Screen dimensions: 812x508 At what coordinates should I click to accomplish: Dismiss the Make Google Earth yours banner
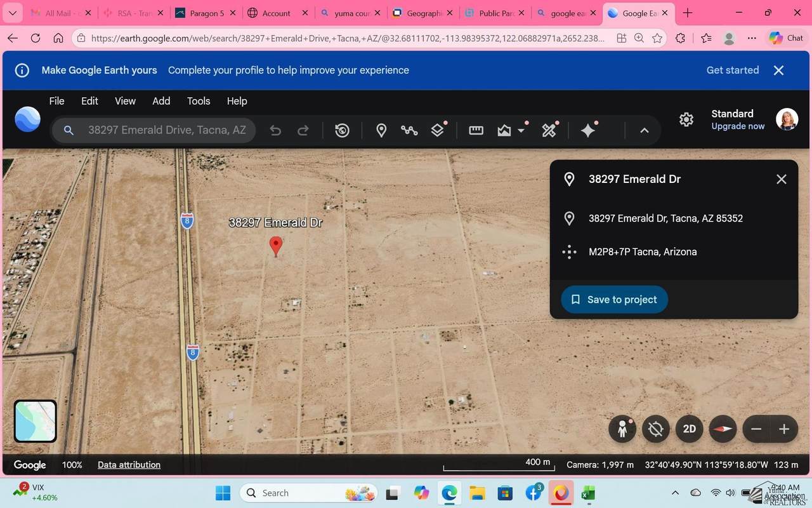point(779,70)
